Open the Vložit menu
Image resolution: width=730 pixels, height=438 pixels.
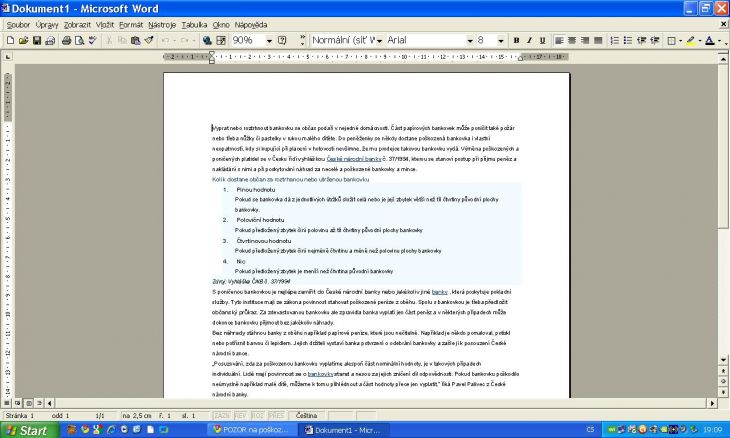105,25
